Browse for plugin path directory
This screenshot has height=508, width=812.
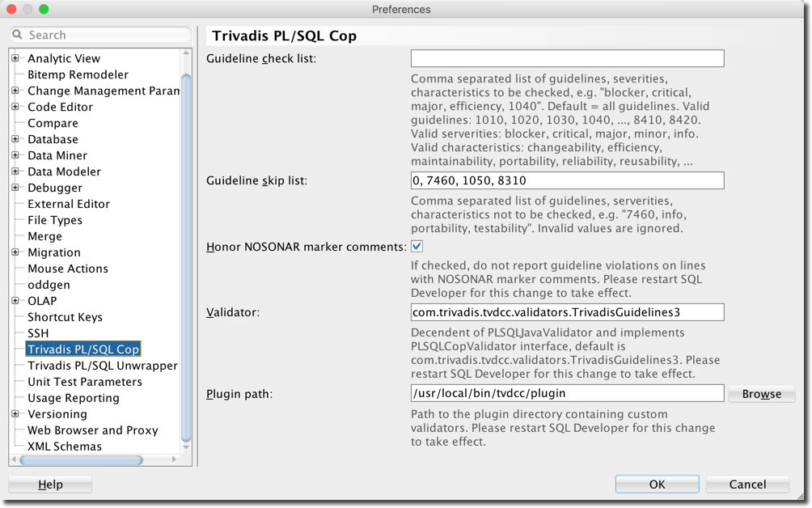(761, 394)
